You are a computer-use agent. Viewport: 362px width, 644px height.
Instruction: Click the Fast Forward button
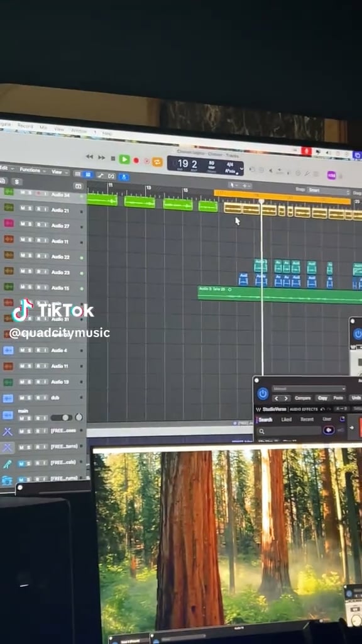coord(101,157)
